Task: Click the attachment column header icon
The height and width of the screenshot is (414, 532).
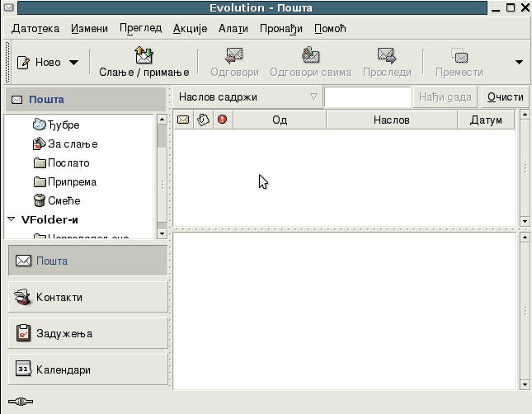Action: tap(203, 120)
